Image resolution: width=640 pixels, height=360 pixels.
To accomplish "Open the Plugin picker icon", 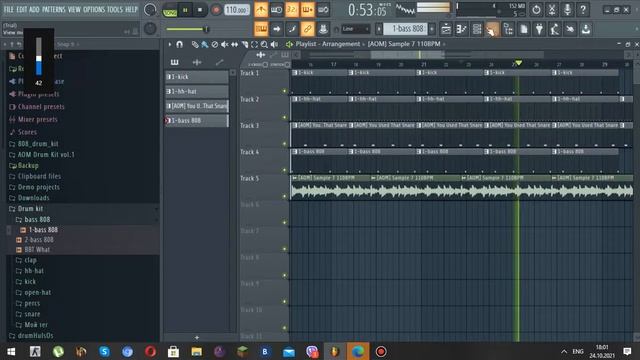I will 539,29.
